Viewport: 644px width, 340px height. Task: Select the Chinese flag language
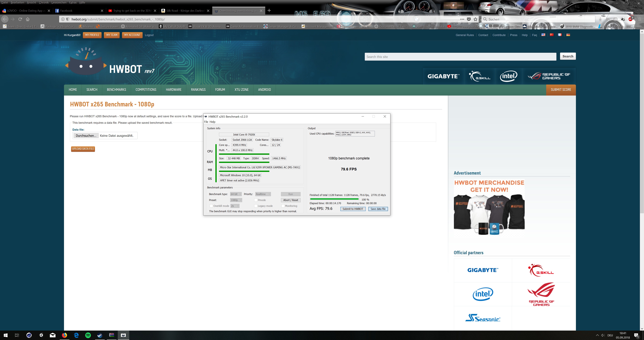point(552,35)
